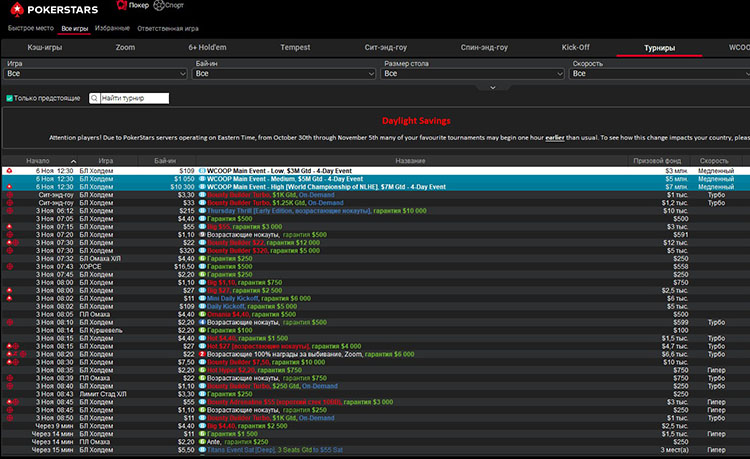Open the Игра filter dropdown
This screenshot has width=750, height=459.
point(96,74)
